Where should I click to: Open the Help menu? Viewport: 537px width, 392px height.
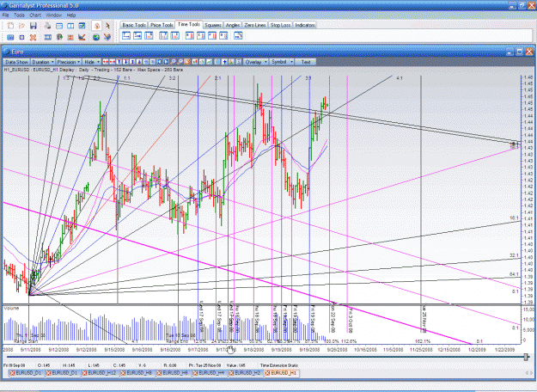(71, 15)
